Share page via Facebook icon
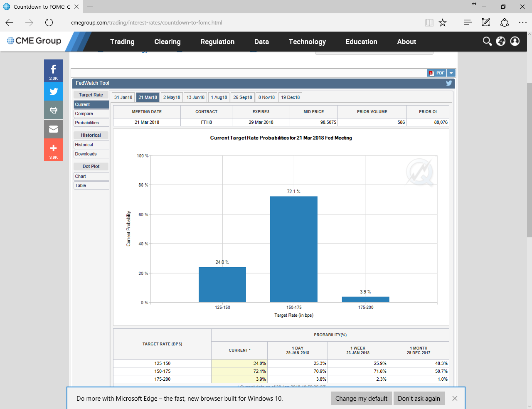This screenshot has width=532, height=409. (53, 70)
